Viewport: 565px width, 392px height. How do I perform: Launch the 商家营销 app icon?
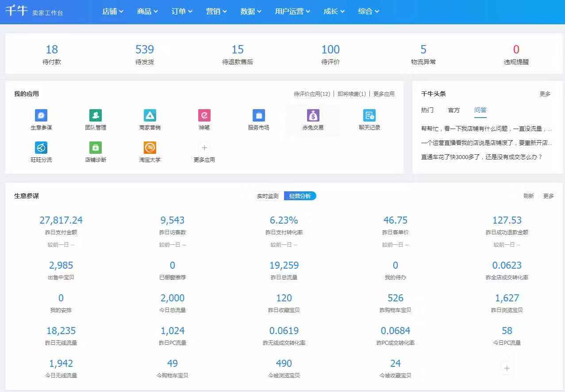pos(150,115)
